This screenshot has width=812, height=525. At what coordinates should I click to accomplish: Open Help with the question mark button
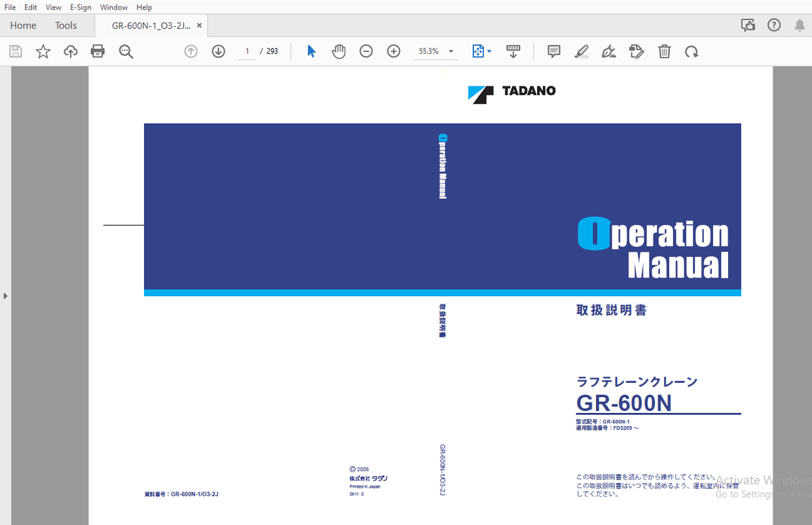coord(774,25)
